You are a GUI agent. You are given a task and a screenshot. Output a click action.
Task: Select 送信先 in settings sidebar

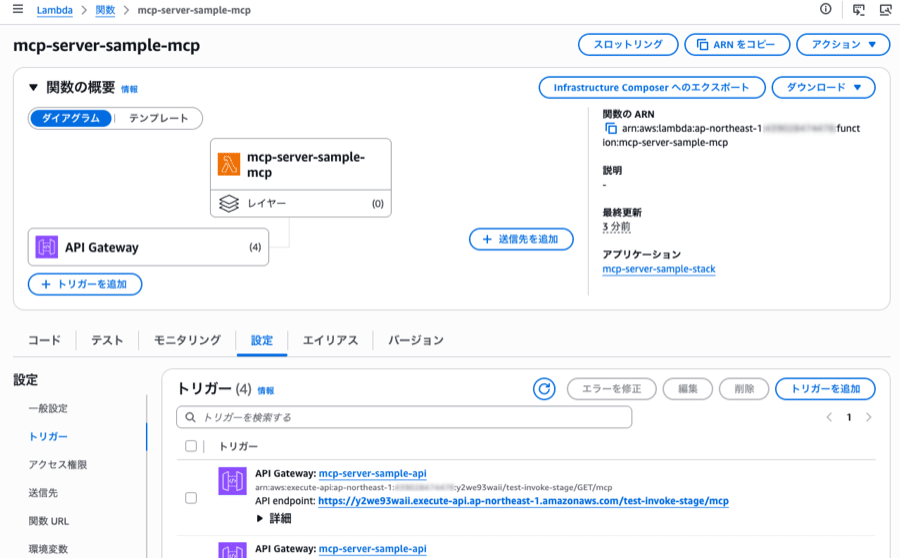point(43,493)
